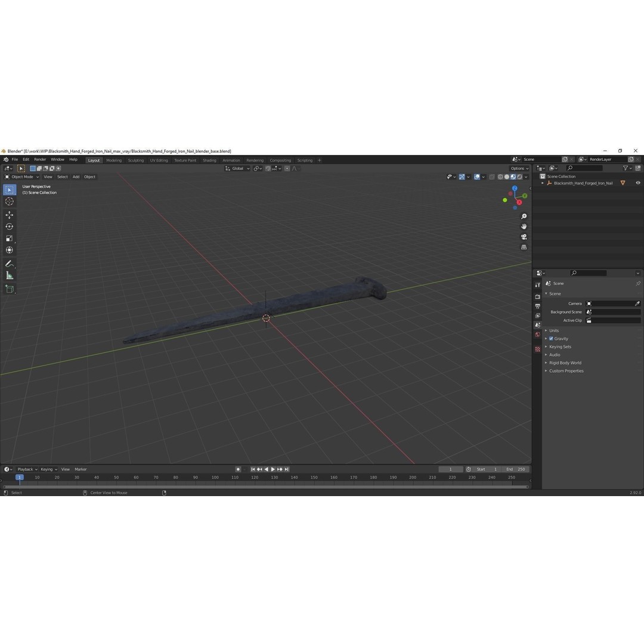This screenshot has height=644, width=644.
Task: Click the Z axis on navigation gizmo
Action: [x=515, y=188]
